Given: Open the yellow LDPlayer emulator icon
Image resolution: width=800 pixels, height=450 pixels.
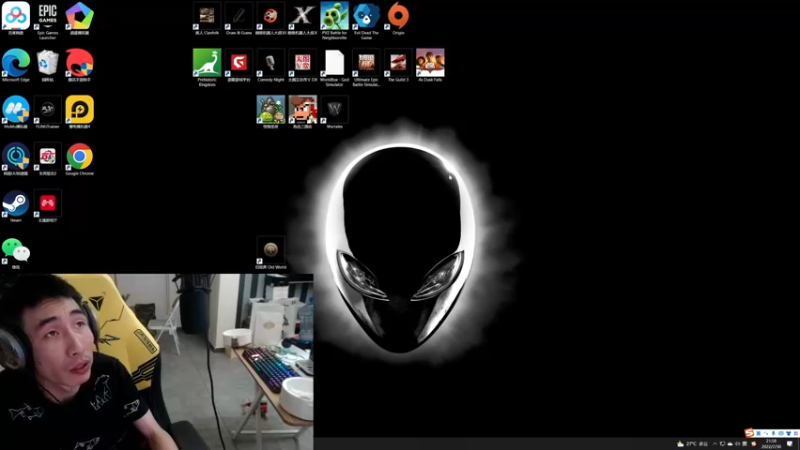Looking at the screenshot, I should pos(80,110).
